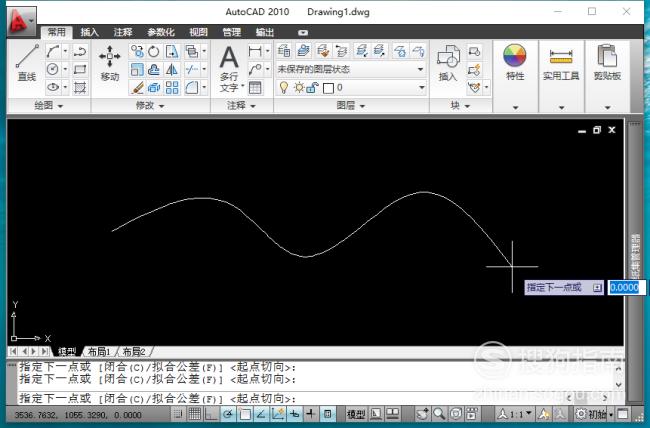Viewport: 650px width, 428px height.
Task: Switch to the 注释 ribbon tab
Action: point(123,32)
